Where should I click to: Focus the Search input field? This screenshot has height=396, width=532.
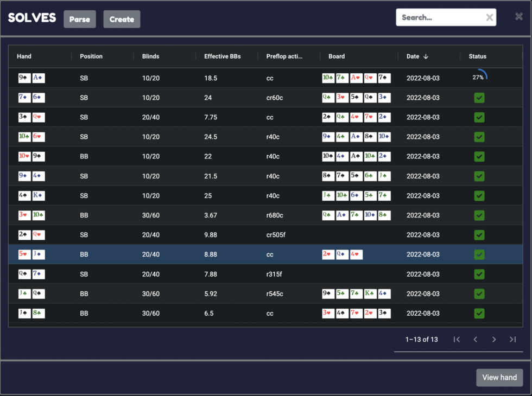click(x=441, y=17)
